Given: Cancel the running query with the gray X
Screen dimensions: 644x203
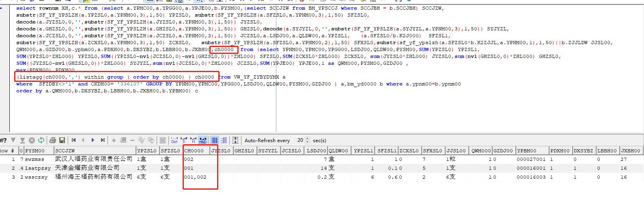Looking at the screenshot, I should (x=32, y=140).
